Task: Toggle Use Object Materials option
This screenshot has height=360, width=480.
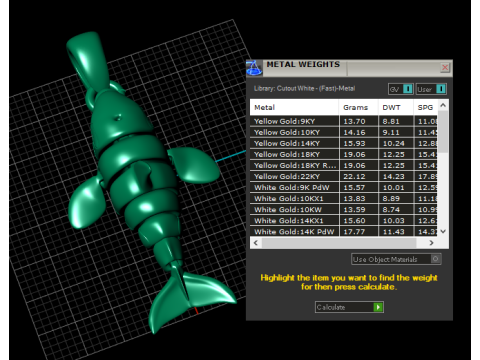Action: 396,259
